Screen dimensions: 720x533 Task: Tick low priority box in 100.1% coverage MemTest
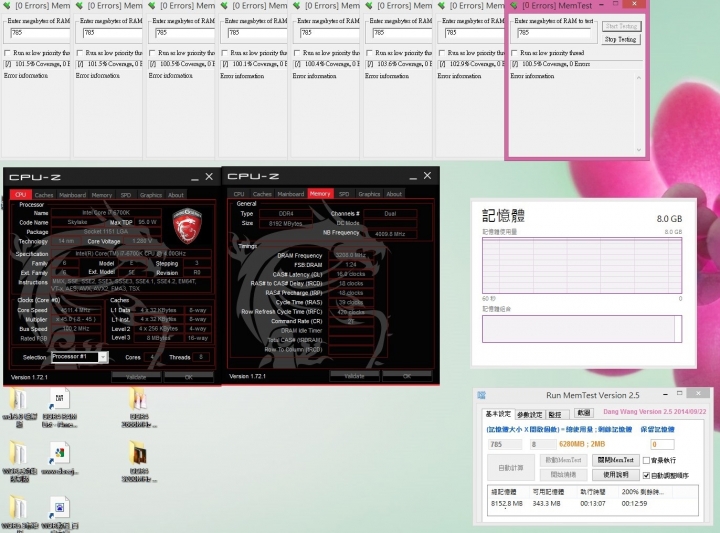click(x=225, y=53)
